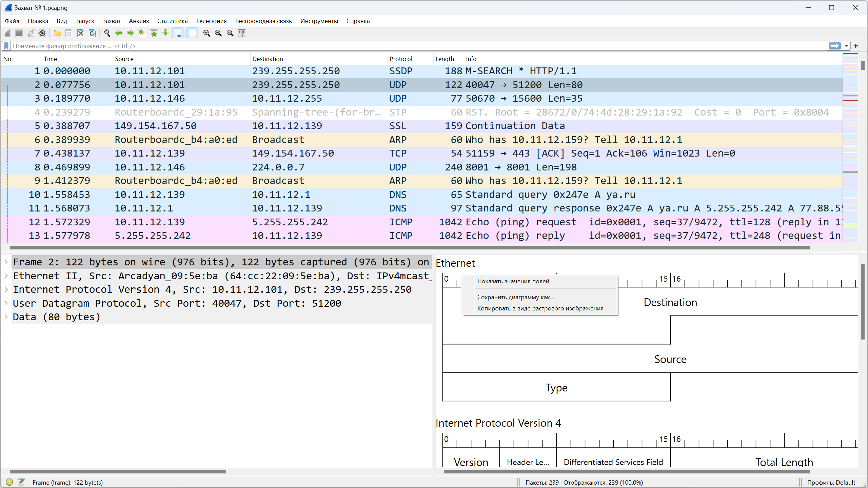Viewport: 868px width, 488px height.
Task: Open capture file comment pencil icon
Action: point(21,482)
